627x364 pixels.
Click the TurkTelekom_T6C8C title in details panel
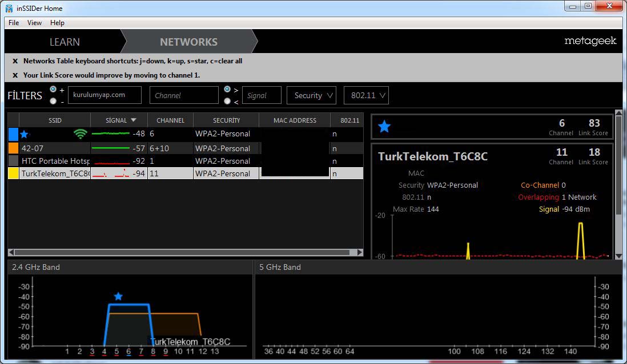(433, 156)
